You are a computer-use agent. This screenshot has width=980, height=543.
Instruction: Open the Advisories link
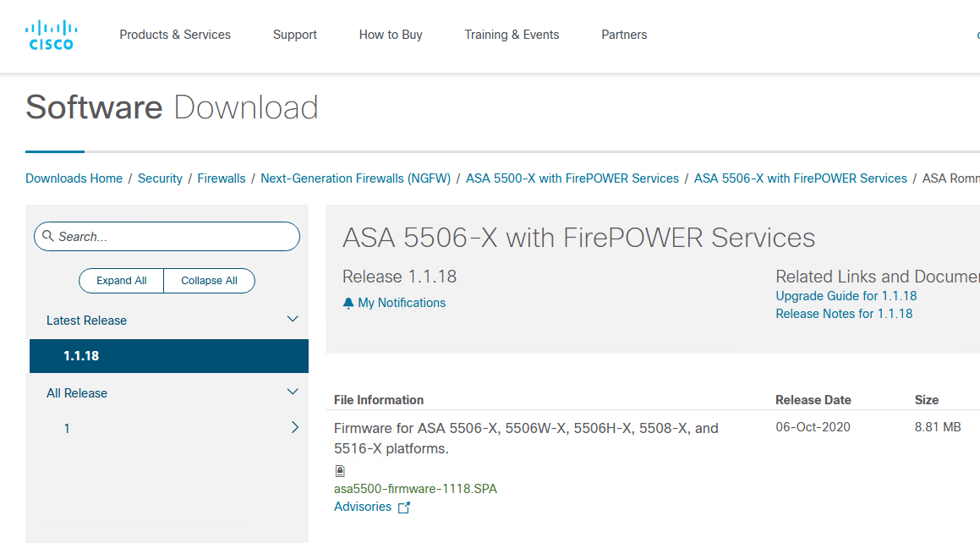[x=363, y=507]
